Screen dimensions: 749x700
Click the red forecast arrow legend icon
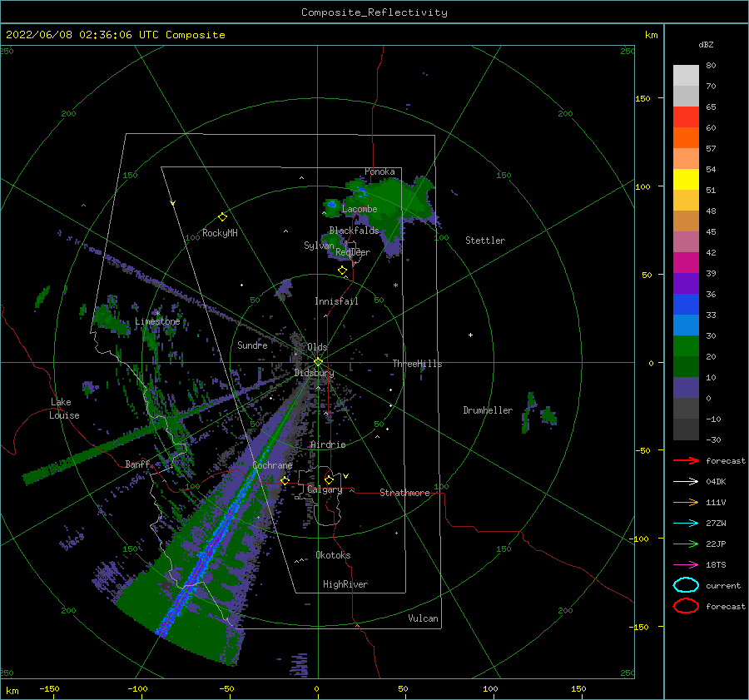(x=686, y=460)
